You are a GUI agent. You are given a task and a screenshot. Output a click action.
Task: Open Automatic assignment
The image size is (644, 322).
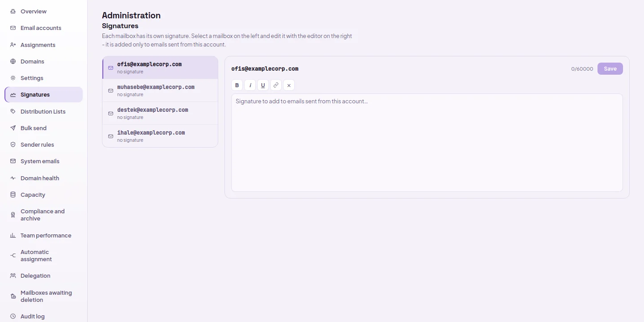tap(44, 255)
